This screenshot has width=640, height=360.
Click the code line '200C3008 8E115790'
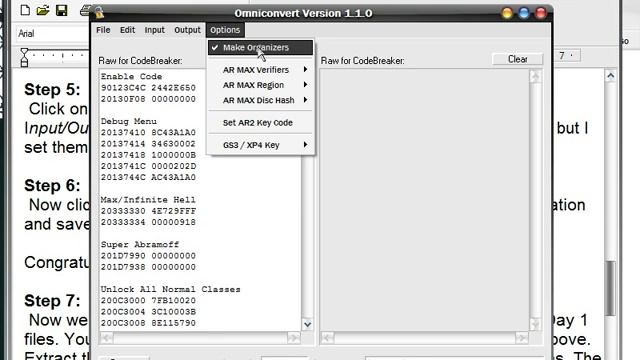[x=148, y=323]
